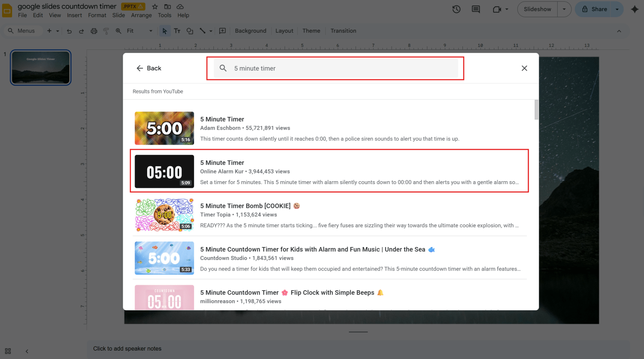This screenshot has width=644, height=359.
Task: Click the 5 minute timer search field
Action: tap(335, 68)
